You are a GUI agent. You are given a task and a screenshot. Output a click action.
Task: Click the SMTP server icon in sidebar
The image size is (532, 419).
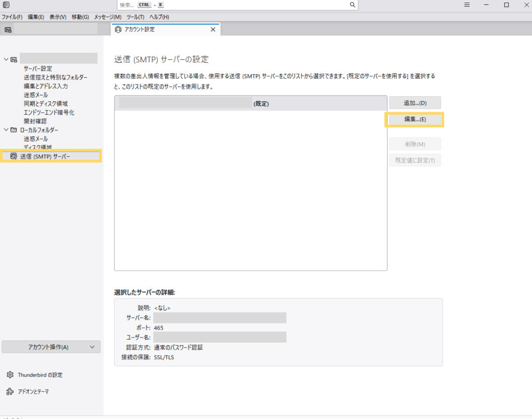coord(13,156)
